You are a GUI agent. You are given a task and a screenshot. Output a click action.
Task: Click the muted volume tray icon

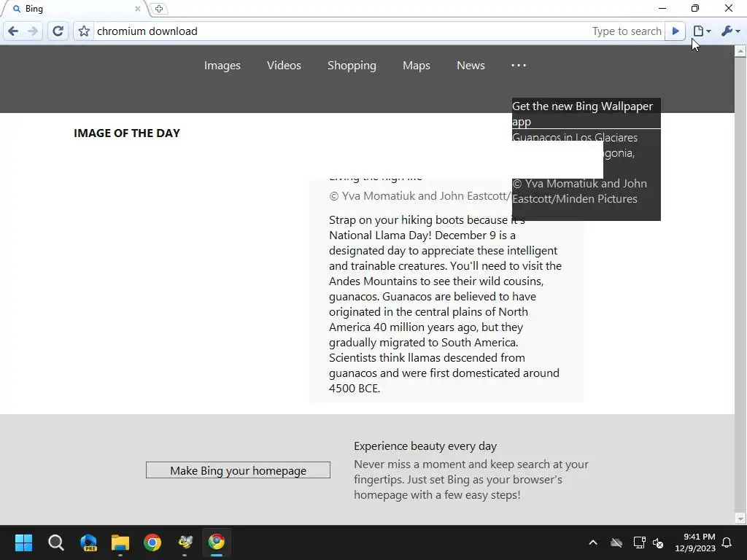tap(659, 542)
